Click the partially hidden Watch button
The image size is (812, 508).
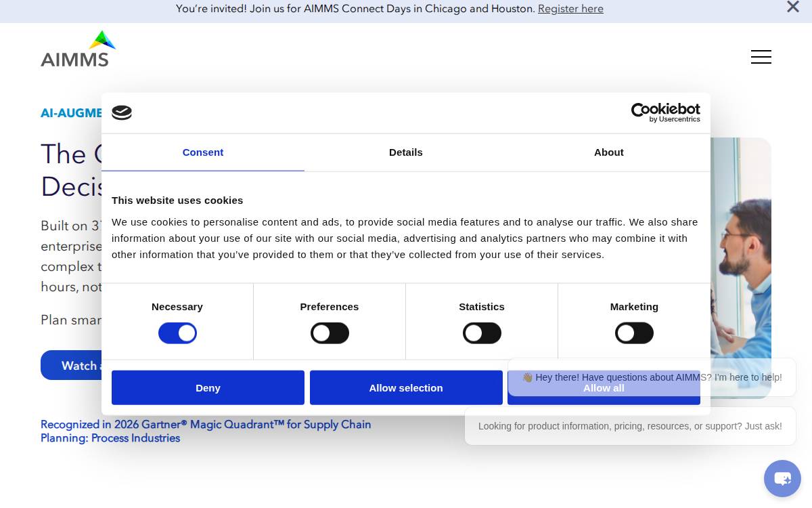pyautogui.click(x=71, y=365)
